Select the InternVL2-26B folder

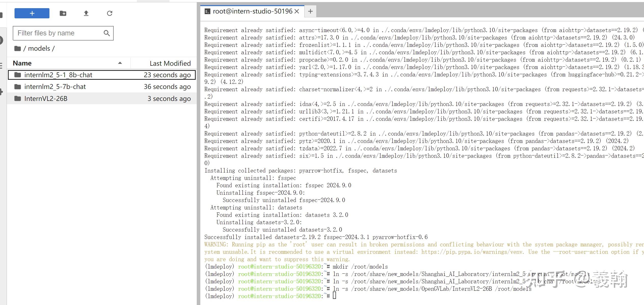[46, 99]
